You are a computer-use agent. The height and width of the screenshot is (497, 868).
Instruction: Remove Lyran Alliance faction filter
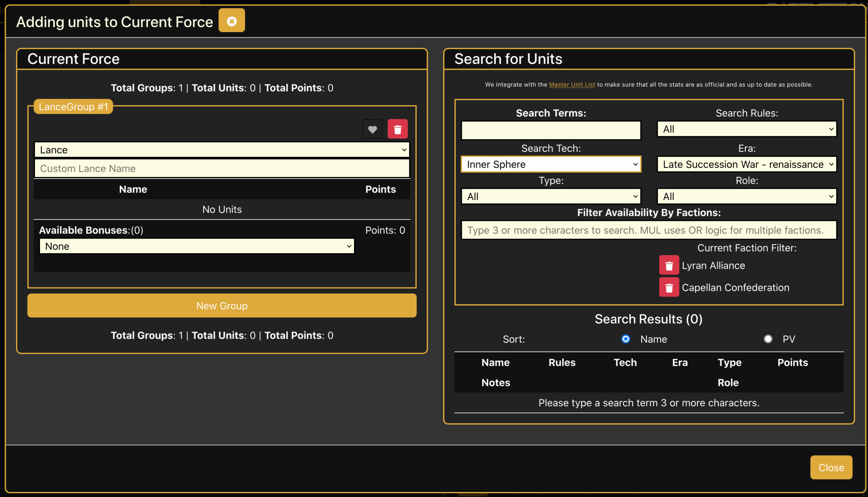pos(669,265)
